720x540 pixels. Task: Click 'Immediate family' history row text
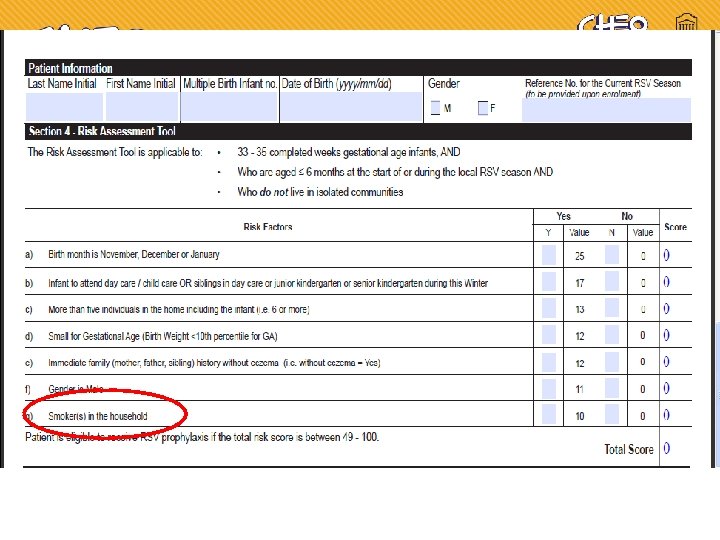[x=214, y=363]
